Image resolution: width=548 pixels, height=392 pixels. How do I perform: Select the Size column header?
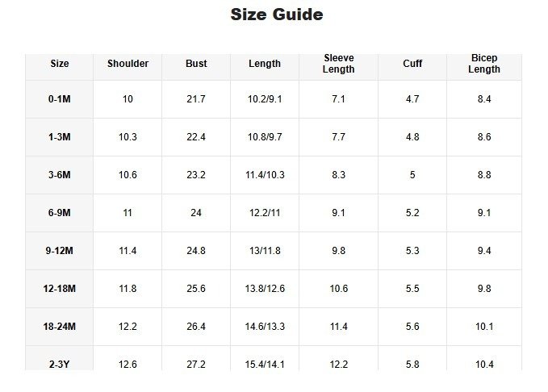coord(60,64)
